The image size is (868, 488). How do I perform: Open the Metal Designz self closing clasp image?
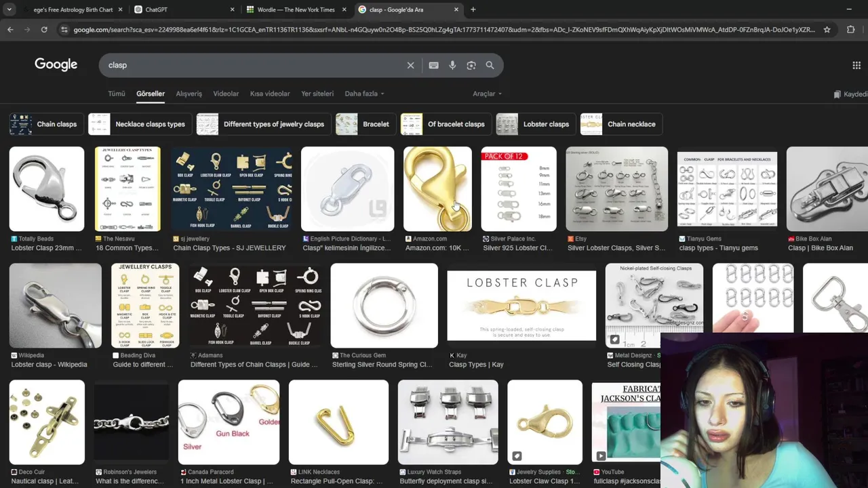tap(654, 306)
